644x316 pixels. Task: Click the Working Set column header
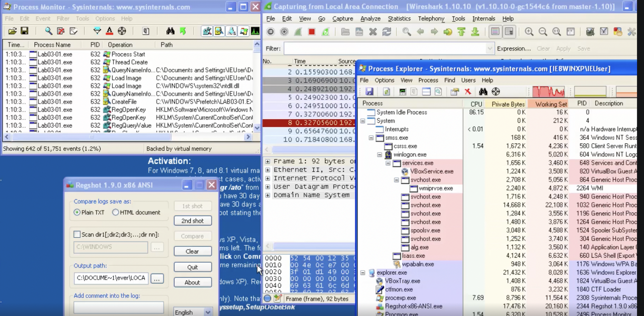[x=548, y=103]
